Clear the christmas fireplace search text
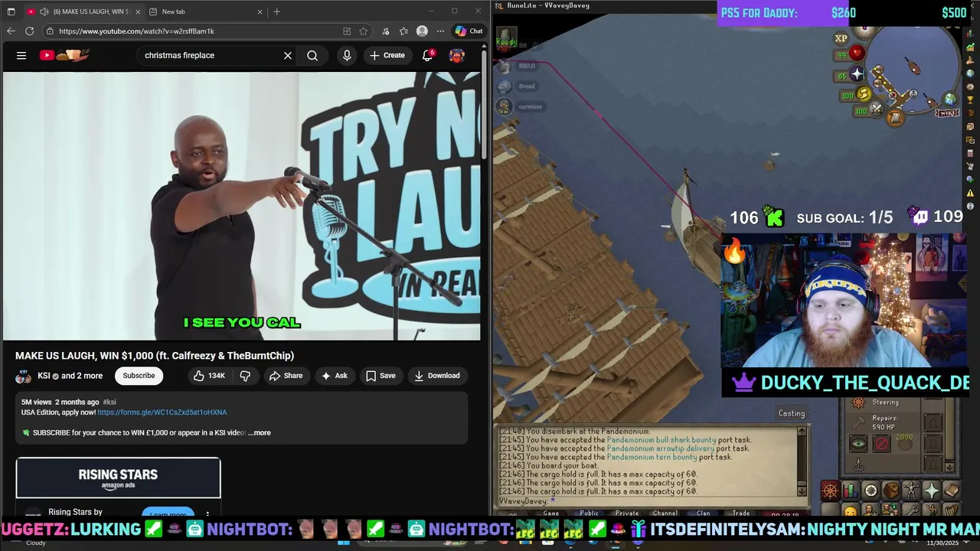 coord(288,55)
